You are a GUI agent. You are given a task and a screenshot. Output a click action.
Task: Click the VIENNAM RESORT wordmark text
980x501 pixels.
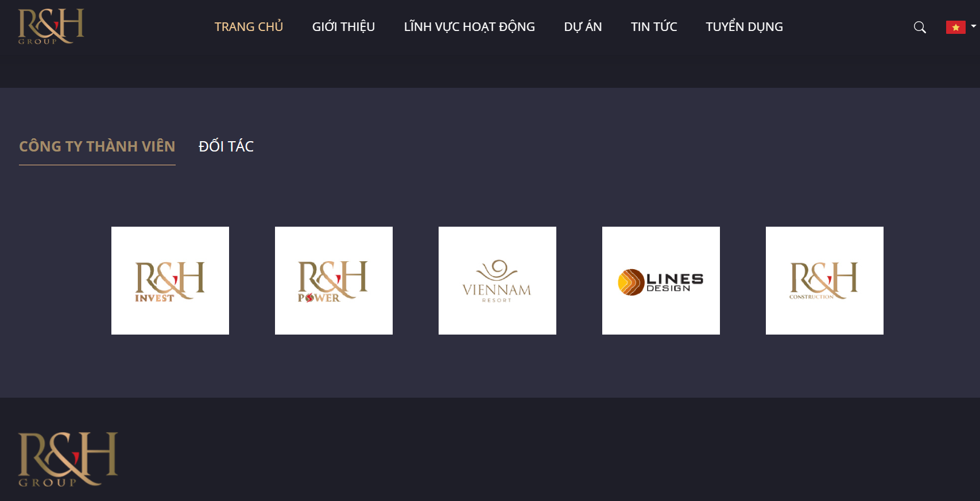click(x=497, y=291)
